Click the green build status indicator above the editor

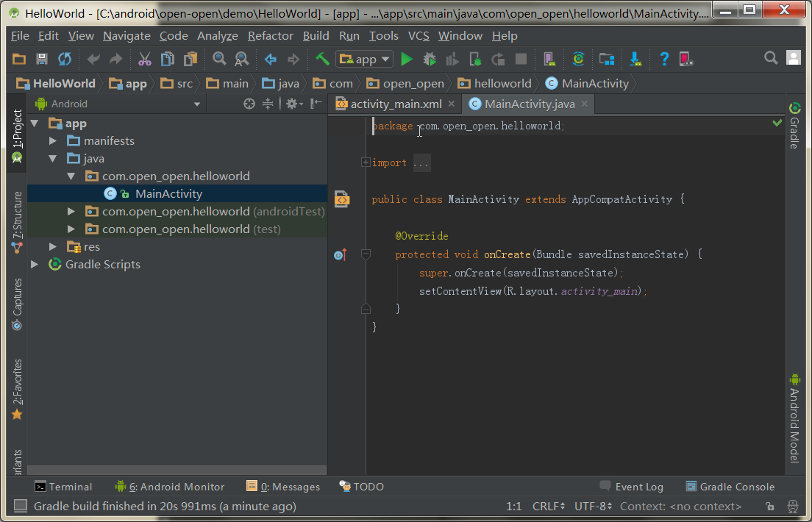[x=777, y=124]
